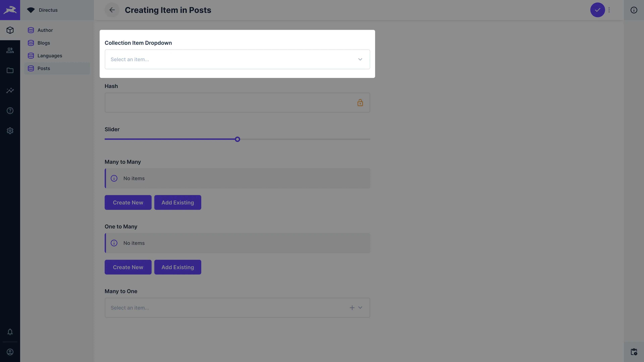This screenshot has height=362, width=644.
Task: Toggle the info sidebar icon
Action: [x=634, y=10]
